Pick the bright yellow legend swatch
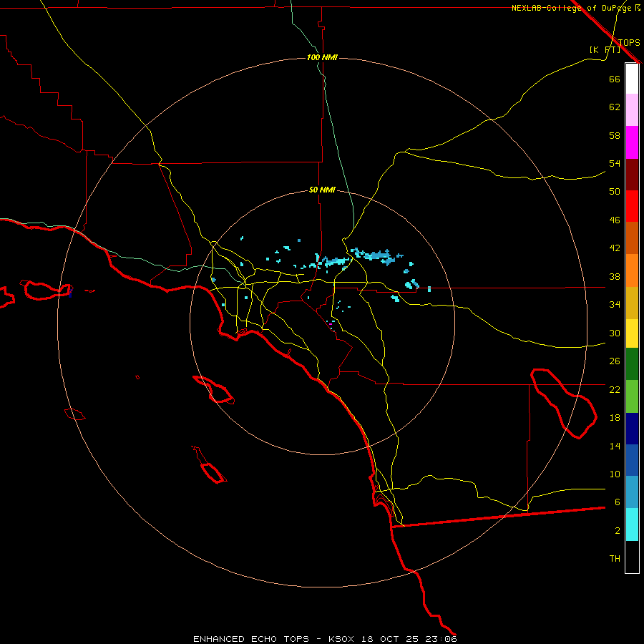The image size is (644, 644). click(x=632, y=333)
